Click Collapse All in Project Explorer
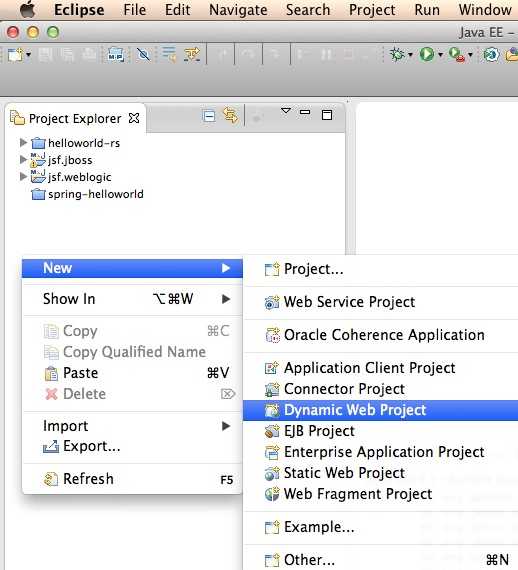 (x=209, y=116)
